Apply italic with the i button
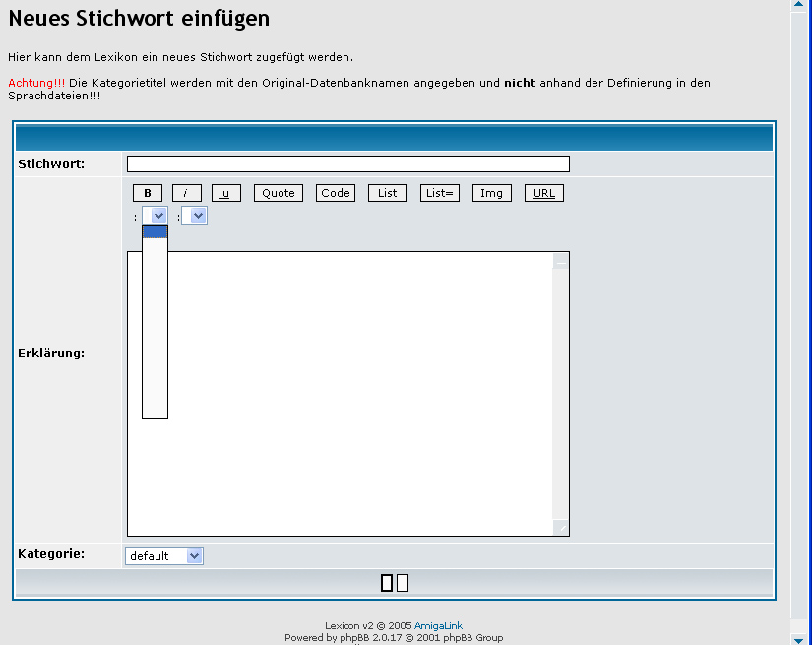This screenshot has height=645, width=812. 186,193
